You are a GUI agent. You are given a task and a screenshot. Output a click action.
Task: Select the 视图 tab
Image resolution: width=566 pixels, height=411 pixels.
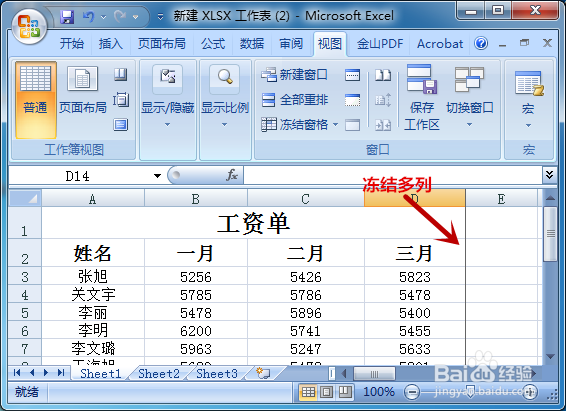pos(330,44)
